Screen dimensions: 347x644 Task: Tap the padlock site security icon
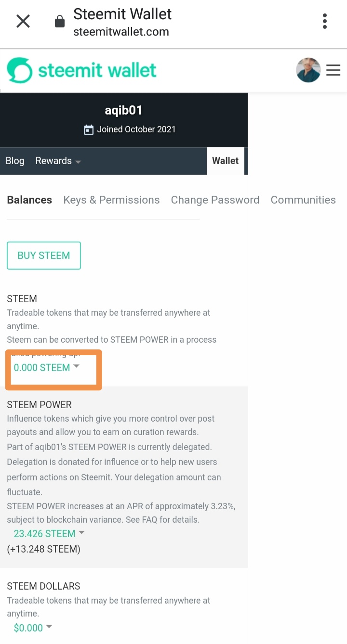pos(60,22)
